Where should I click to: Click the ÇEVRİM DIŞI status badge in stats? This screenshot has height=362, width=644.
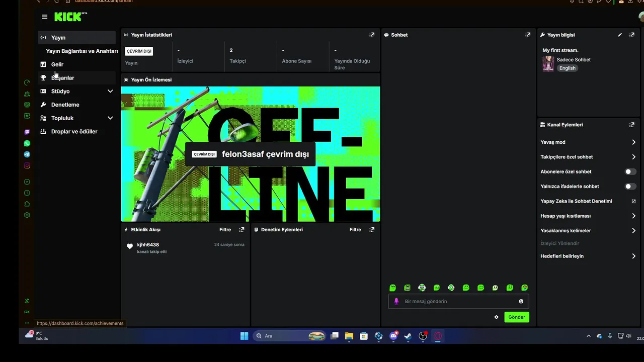coord(139,51)
